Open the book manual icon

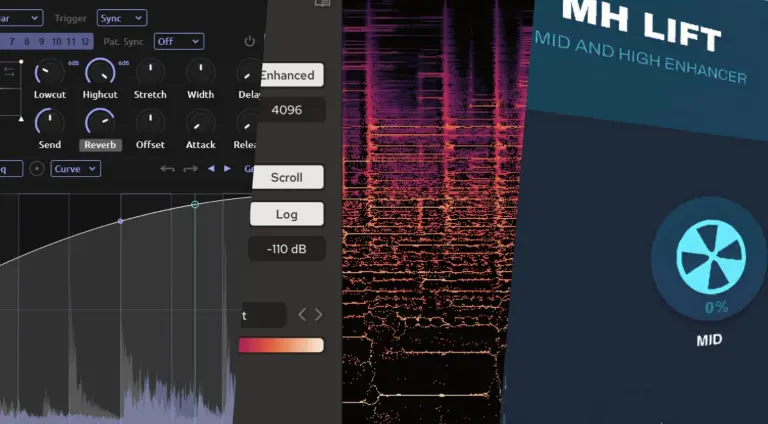pos(322,3)
